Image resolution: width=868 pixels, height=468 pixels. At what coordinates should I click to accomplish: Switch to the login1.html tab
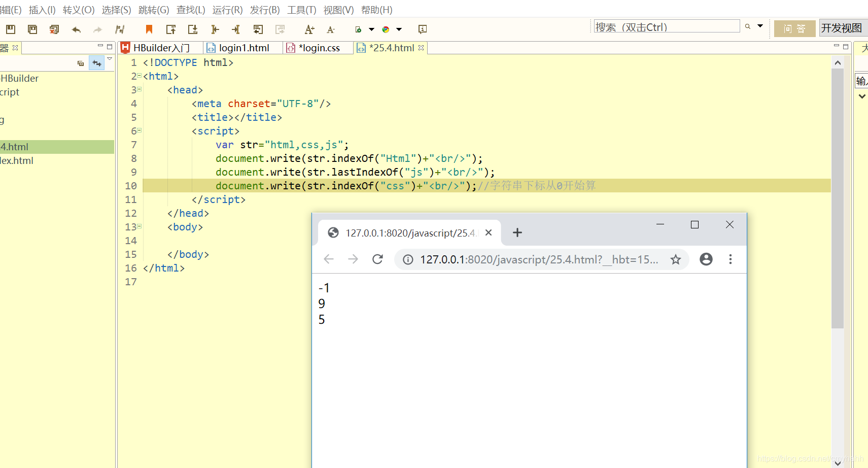coord(244,48)
